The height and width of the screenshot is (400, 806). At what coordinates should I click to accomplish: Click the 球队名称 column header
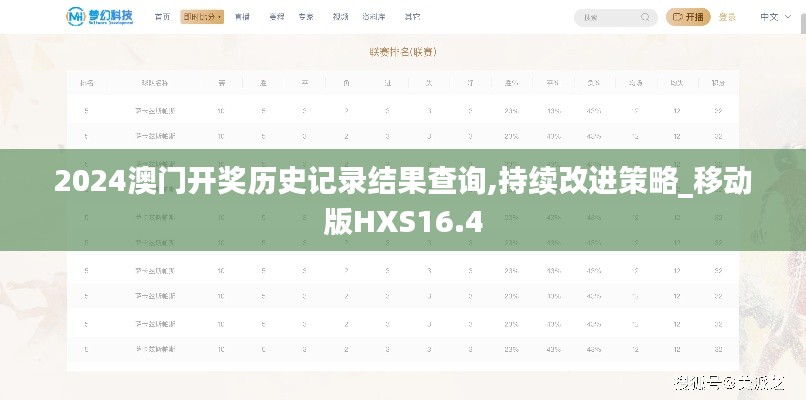[155, 83]
